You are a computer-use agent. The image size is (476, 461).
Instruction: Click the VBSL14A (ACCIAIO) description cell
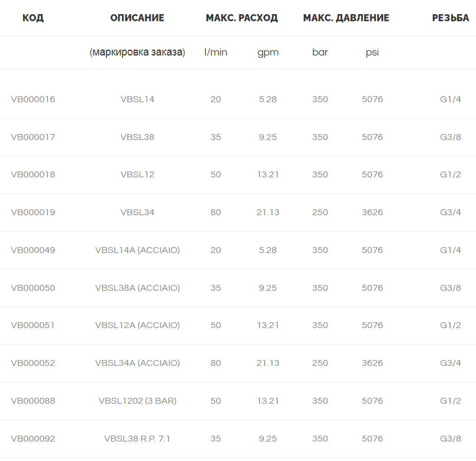tap(138, 250)
